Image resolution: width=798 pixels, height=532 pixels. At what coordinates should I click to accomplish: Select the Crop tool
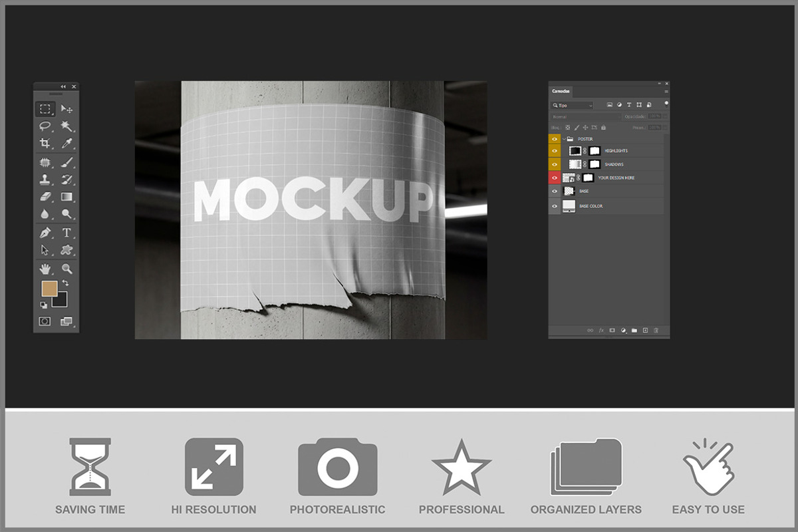tap(45, 143)
